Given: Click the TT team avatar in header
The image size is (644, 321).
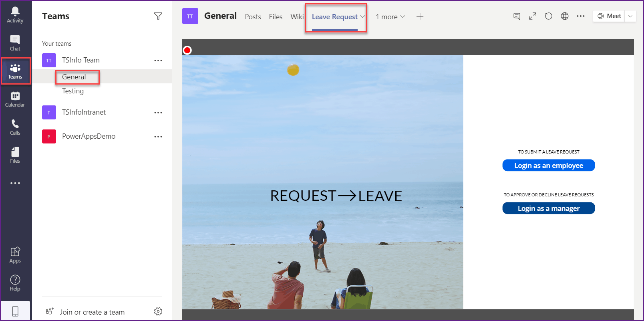Looking at the screenshot, I should tap(190, 16).
